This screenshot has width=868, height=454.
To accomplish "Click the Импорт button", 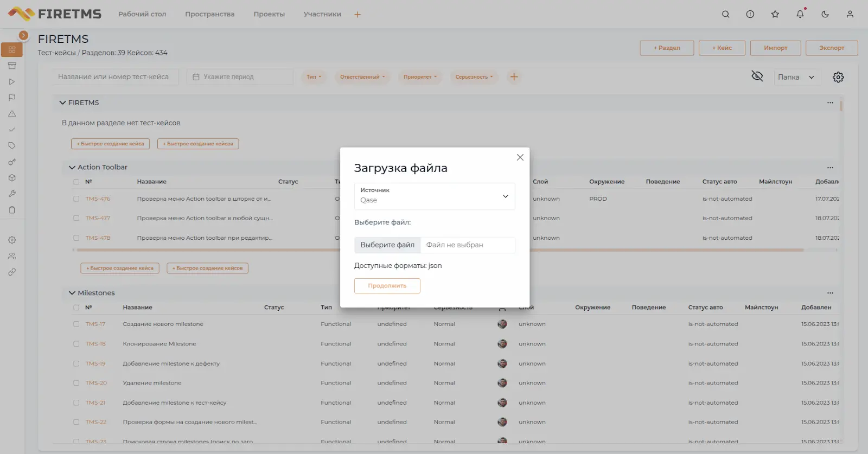I will 776,48.
